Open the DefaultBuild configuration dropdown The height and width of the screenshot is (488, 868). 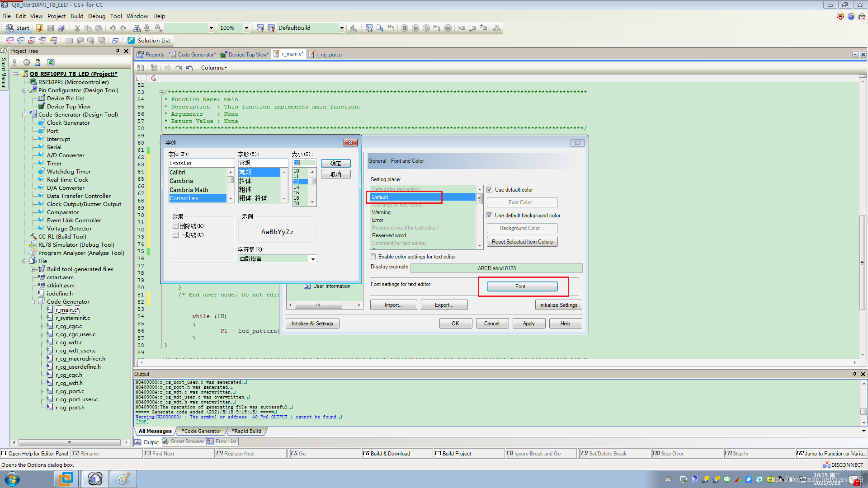coord(341,28)
